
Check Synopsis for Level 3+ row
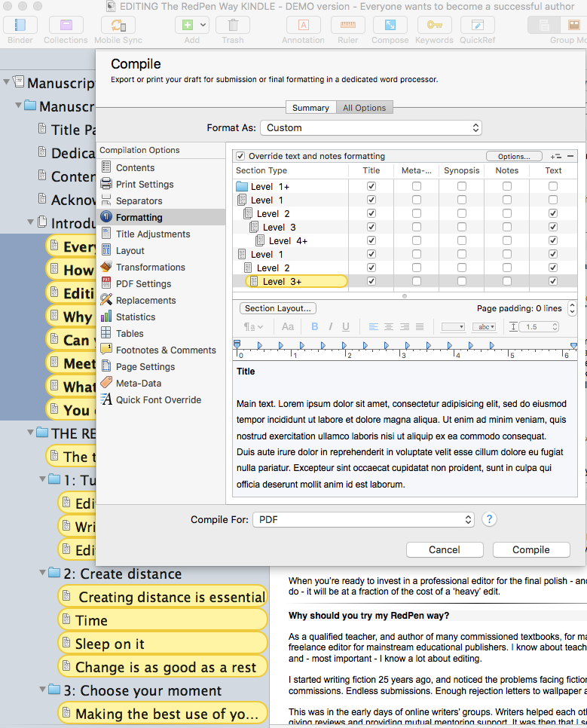(462, 281)
